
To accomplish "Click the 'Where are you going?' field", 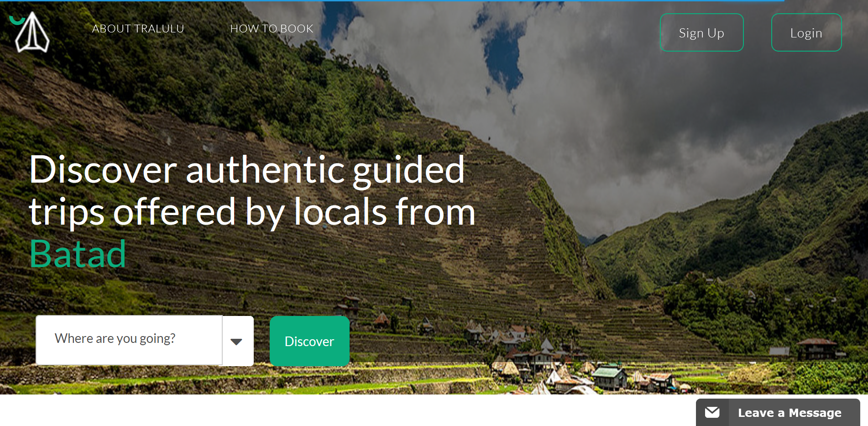I will click(x=129, y=340).
